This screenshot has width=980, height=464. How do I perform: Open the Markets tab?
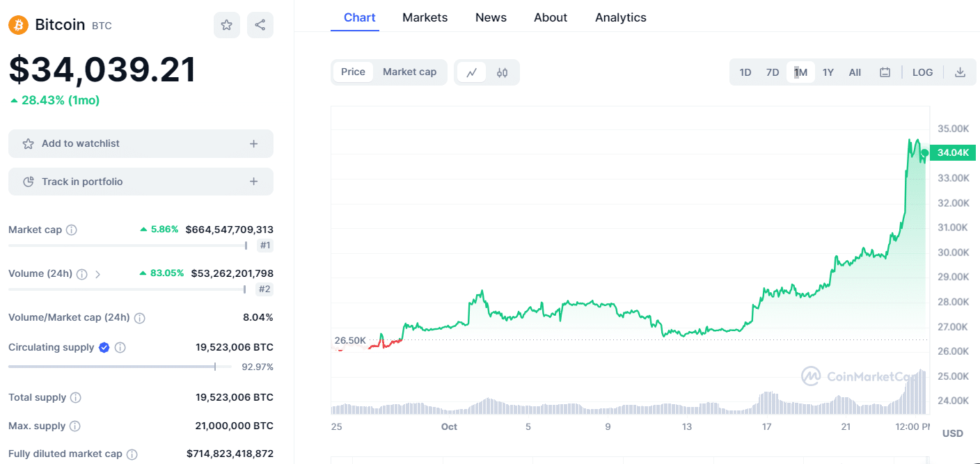pos(425,17)
